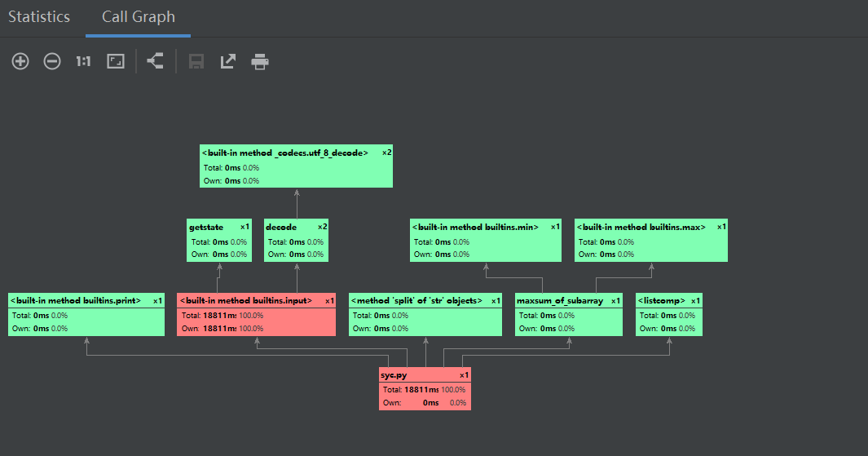Select the builtins.min method node
The image size is (868, 456).
click(486, 241)
